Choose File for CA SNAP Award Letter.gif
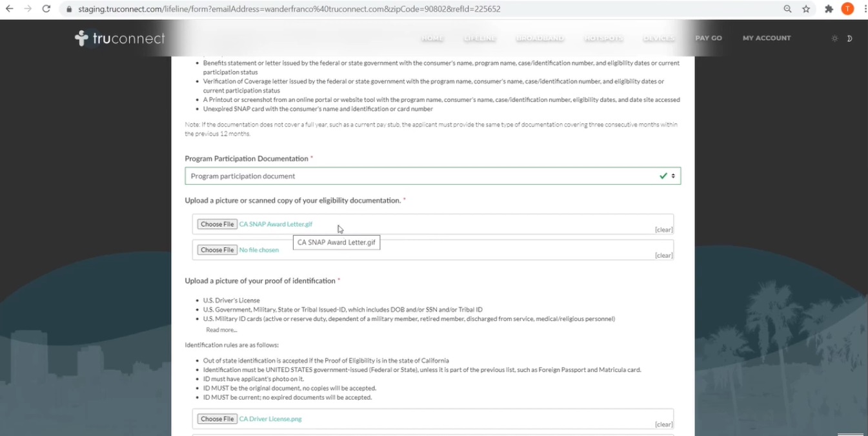Image resolution: width=868 pixels, height=436 pixels. pyautogui.click(x=217, y=224)
